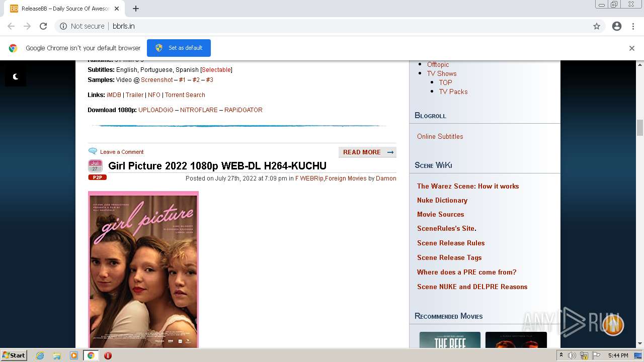Viewport: 644px width, 362px height.
Task: Open the F WEBRip category
Action: (309, 178)
